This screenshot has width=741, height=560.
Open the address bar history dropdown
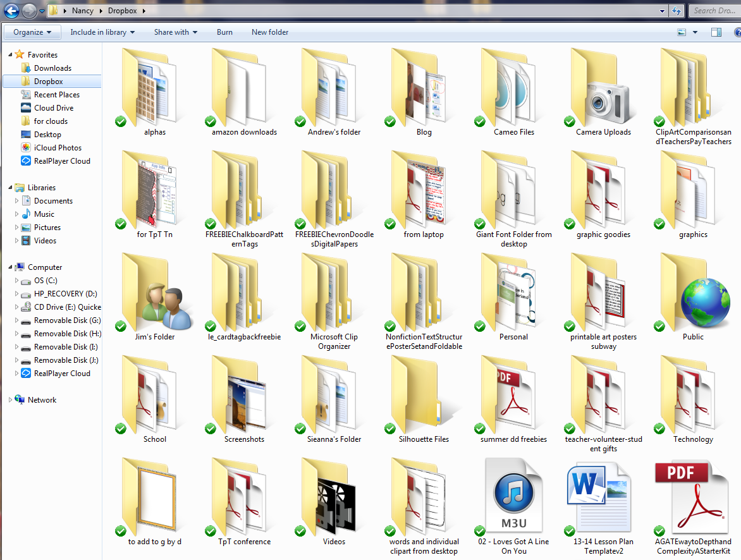(x=662, y=11)
